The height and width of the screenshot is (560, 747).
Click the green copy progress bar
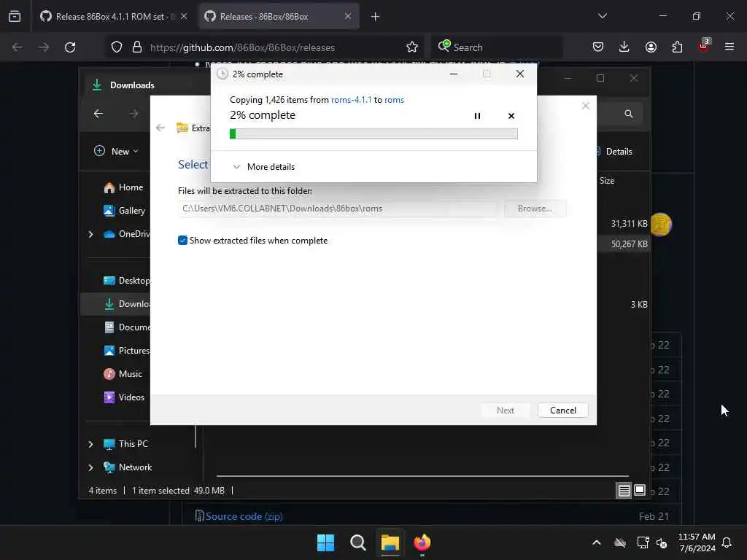[373, 134]
